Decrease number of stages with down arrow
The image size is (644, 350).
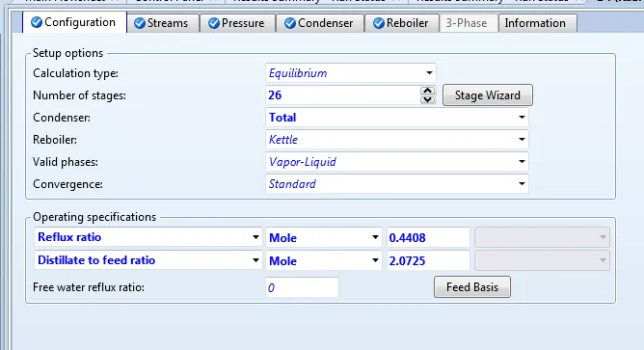tap(427, 99)
